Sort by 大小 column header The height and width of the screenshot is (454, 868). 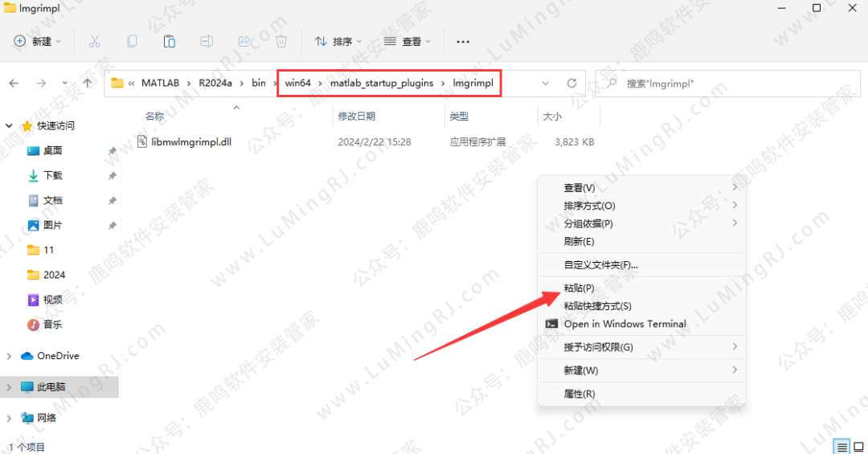pos(552,117)
